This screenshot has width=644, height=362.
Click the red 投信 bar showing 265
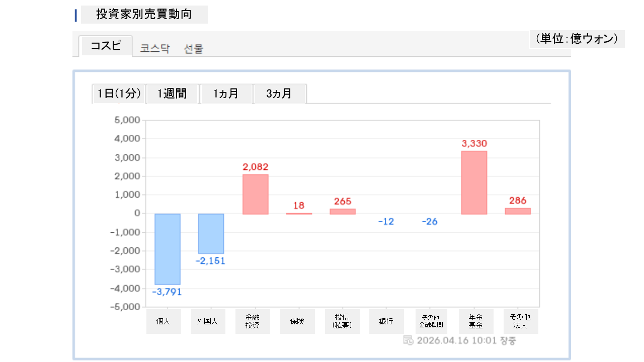(x=343, y=211)
